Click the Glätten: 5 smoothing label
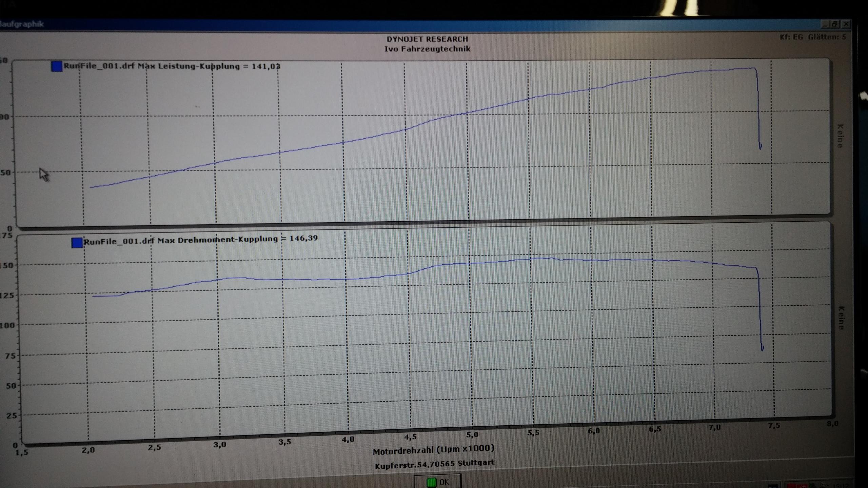 point(827,37)
